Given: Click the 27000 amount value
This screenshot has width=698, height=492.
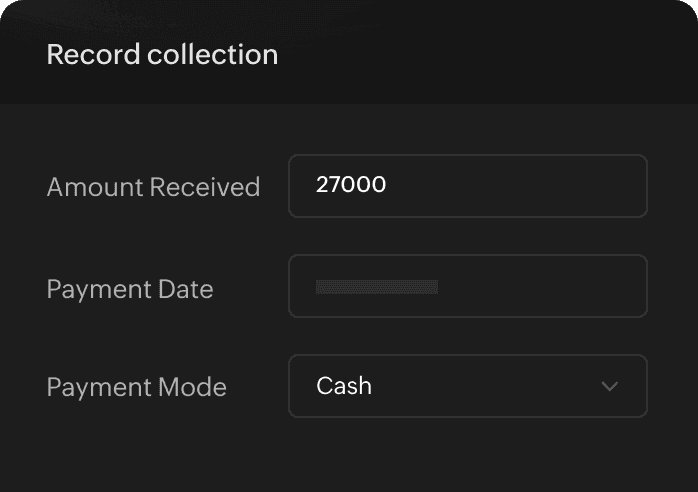Looking at the screenshot, I should 350,185.
